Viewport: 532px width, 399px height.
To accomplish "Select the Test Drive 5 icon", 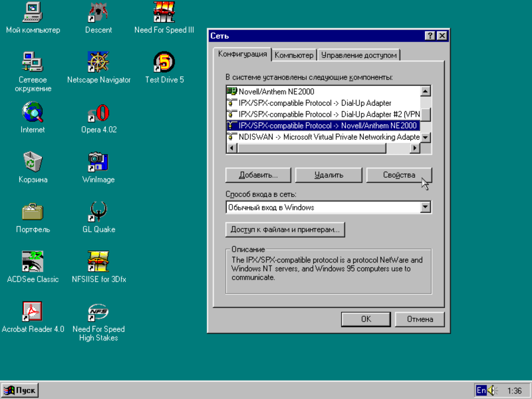I will 164,63.
